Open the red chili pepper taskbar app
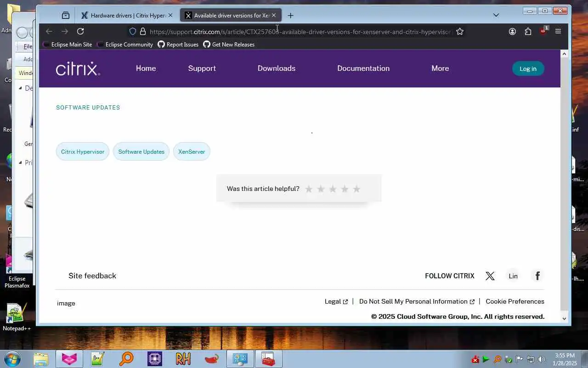Viewport: 588px width, 368px height. click(212, 359)
